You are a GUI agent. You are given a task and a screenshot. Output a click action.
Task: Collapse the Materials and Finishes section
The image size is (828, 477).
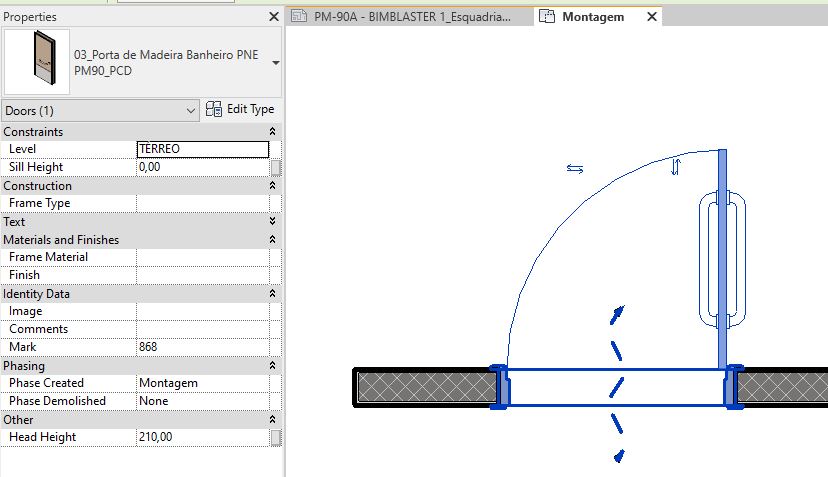point(272,239)
